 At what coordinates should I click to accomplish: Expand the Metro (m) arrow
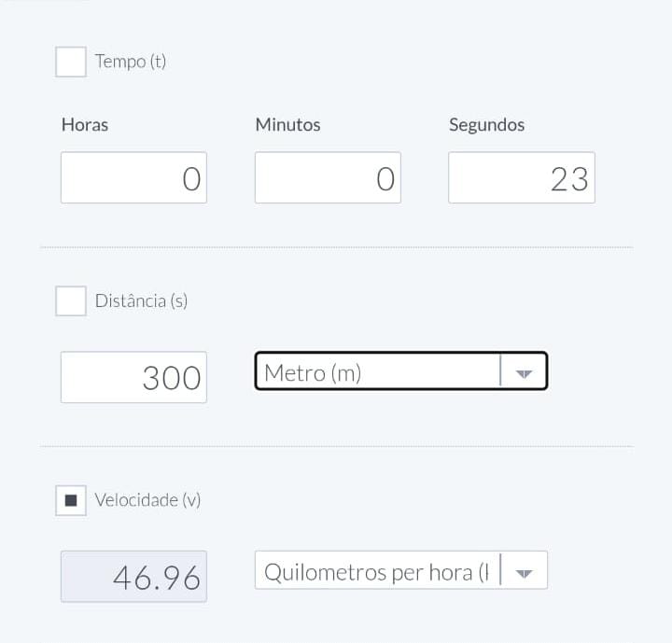pos(524,373)
